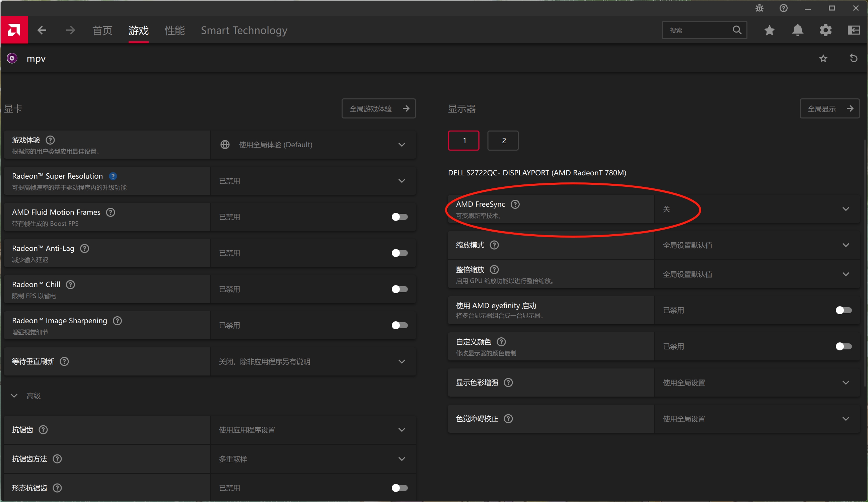Enable Radeon Chill toggle

[x=400, y=289]
